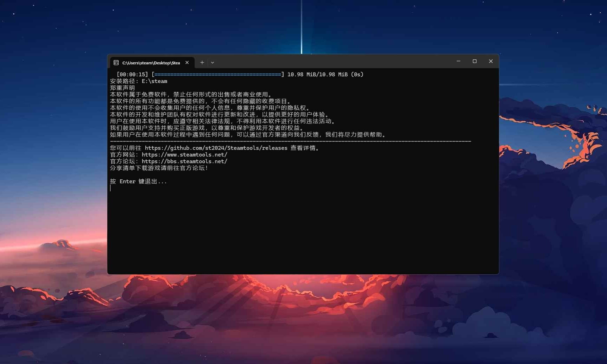This screenshot has height=364, width=607.
Task: Close the C:\Users\steam\Desktop\Stea tab
Action: pyautogui.click(x=187, y=63)
